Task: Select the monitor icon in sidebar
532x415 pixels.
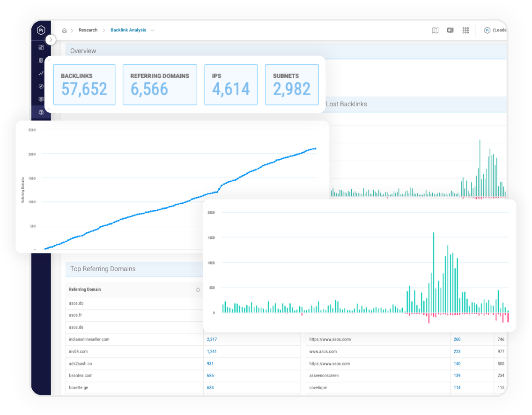Action: click(41, 99)
